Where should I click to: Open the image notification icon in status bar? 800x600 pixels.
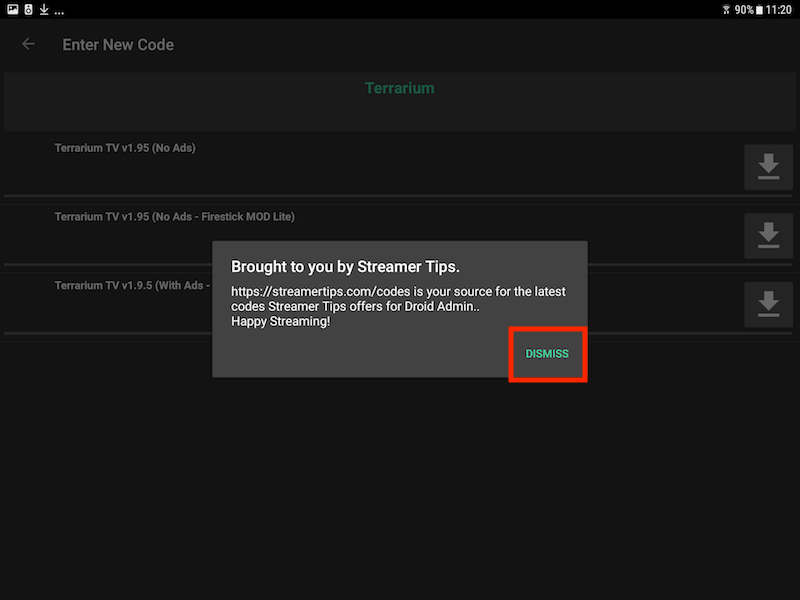[13, 9]
